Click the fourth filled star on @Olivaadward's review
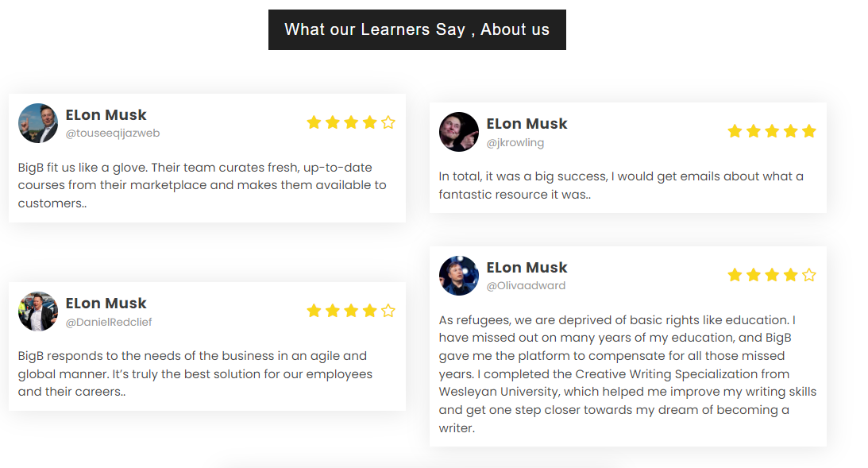The height and width of the screenshot is (468, 868). [790, 274]
